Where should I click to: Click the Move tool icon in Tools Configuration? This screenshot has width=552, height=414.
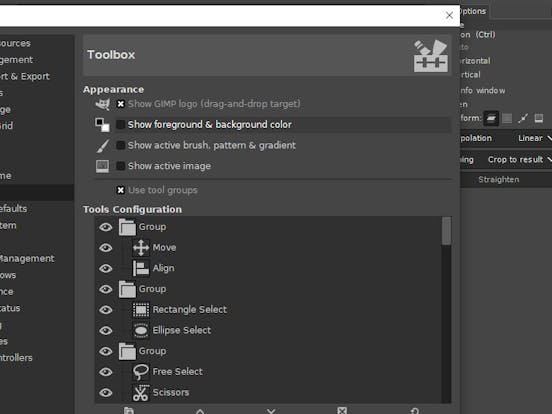click(x=141, y=248)
